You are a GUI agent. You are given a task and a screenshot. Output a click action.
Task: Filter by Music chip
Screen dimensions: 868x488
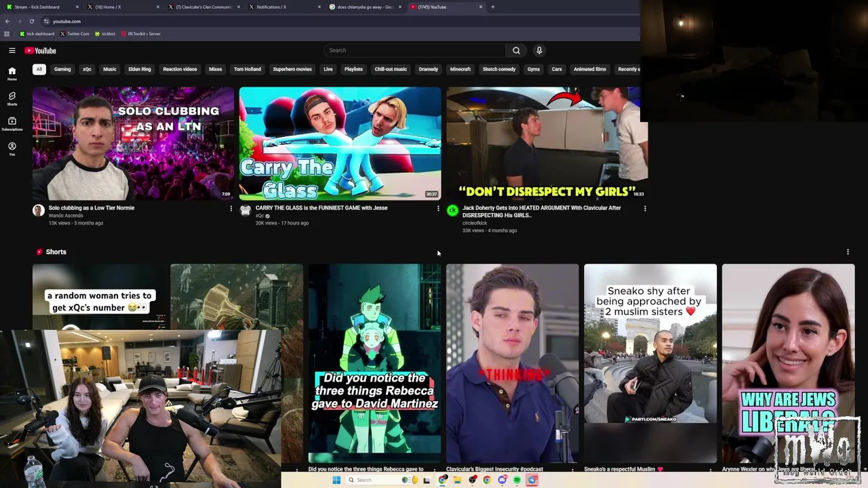(110, 69)
